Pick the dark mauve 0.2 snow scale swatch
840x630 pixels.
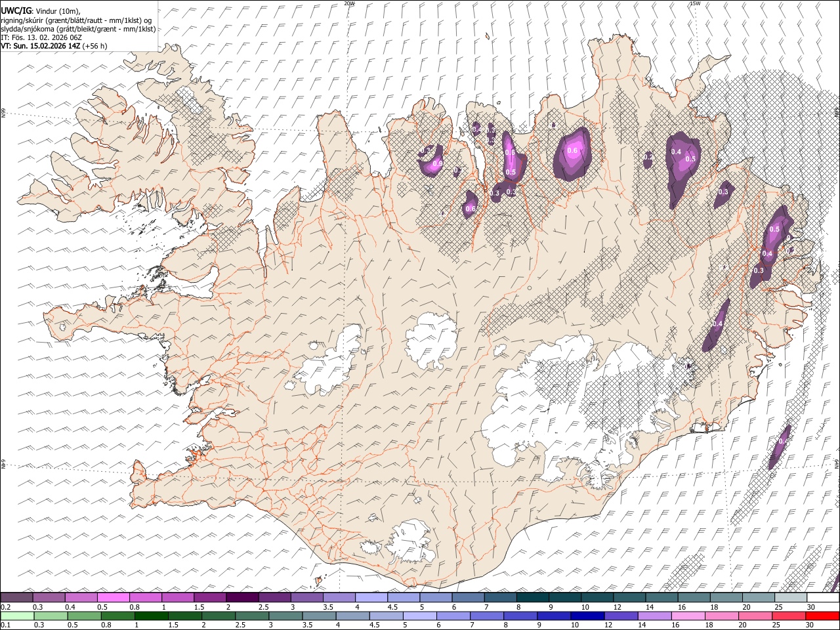tap(16, 597)
